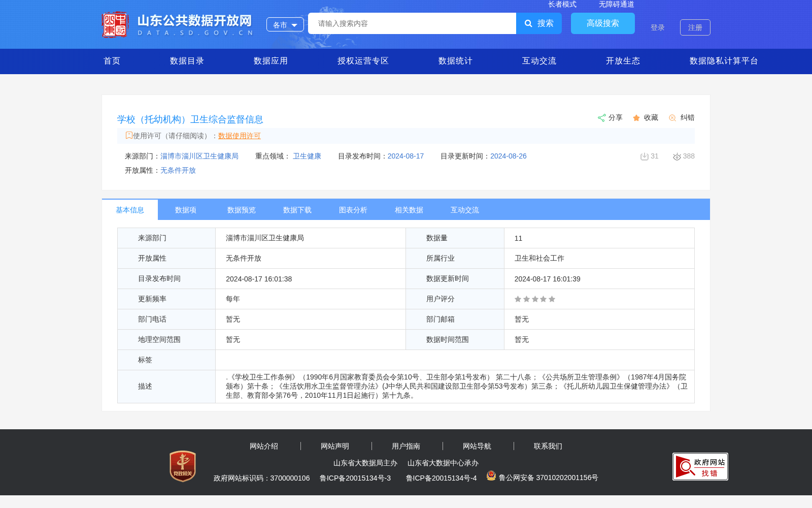Select the 基本信息 tab
Image resolution: width=812 pixels, height=508 pixels.
[130, 210]
